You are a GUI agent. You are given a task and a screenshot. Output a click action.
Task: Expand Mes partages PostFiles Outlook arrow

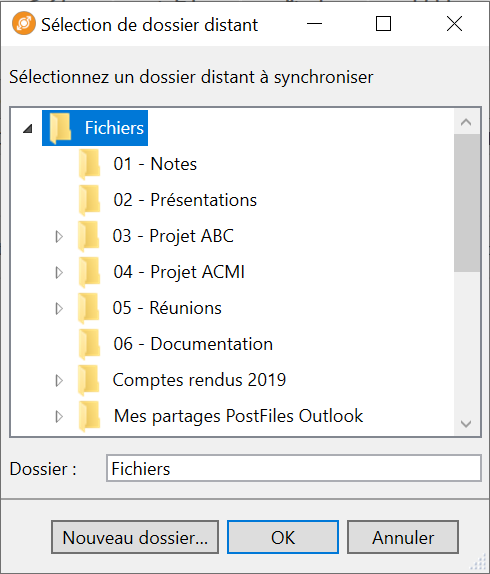tap(59, 416)
